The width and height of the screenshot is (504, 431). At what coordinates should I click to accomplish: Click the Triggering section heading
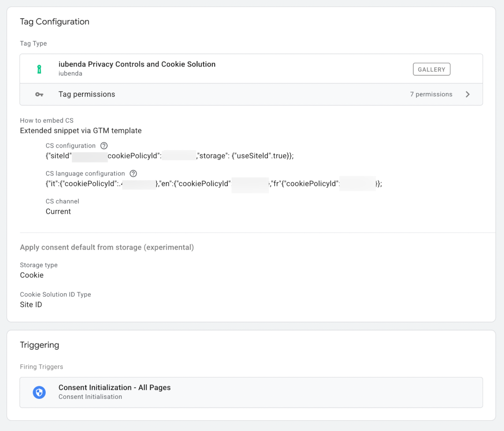point(40,345)
